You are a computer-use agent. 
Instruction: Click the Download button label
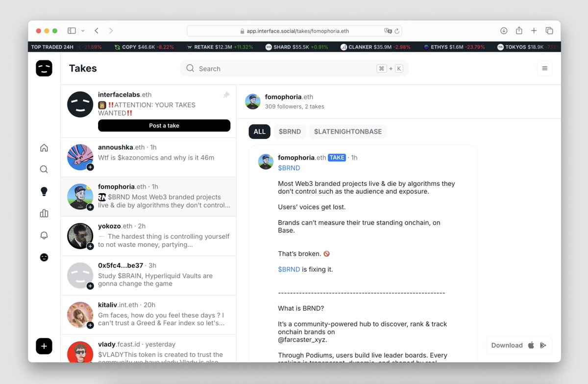tap(507, 345)
